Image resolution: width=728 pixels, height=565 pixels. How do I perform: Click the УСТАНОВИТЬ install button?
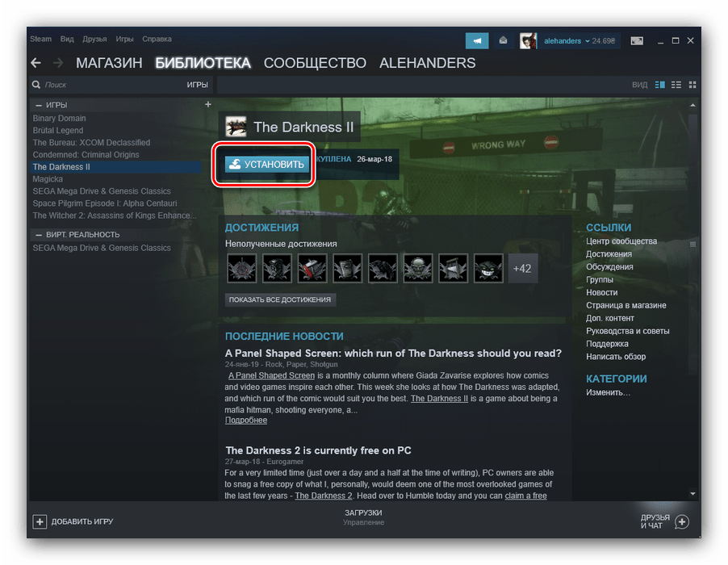coord(267,164)
